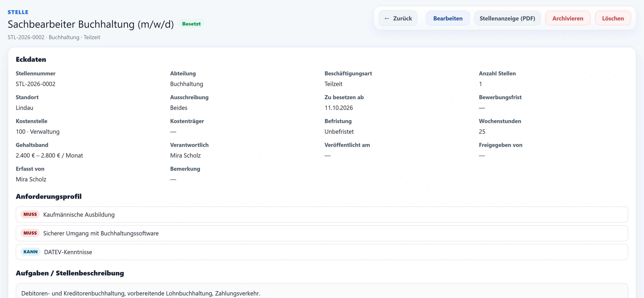Click the MUSS badge for Kaufmännische Ausbildung

30,214
